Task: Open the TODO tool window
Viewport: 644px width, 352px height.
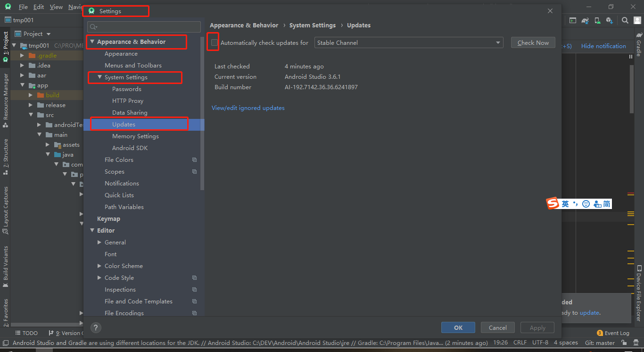Action: click(26, 333)
